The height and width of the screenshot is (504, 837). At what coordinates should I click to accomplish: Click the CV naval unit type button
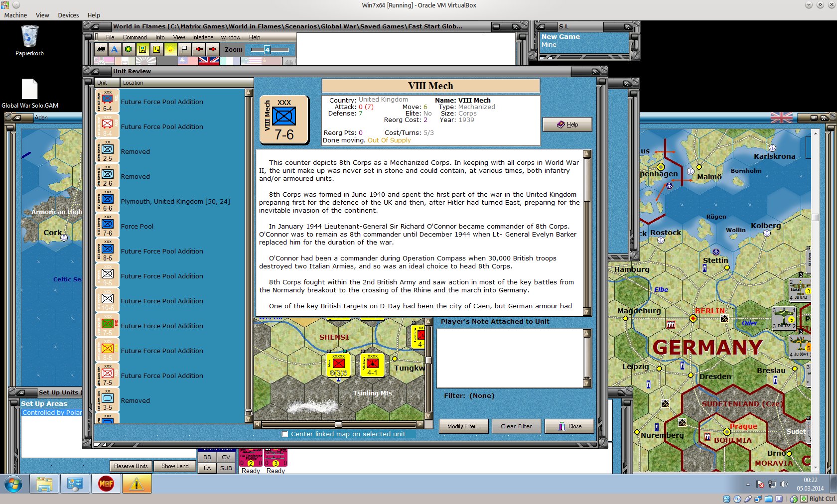click(x=226, y=457)
